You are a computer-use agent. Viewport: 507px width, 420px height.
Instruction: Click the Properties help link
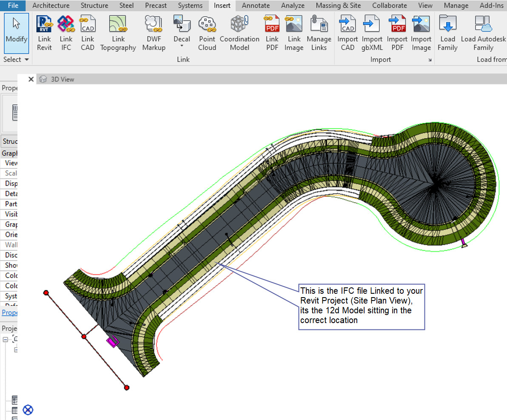(9, 312)
